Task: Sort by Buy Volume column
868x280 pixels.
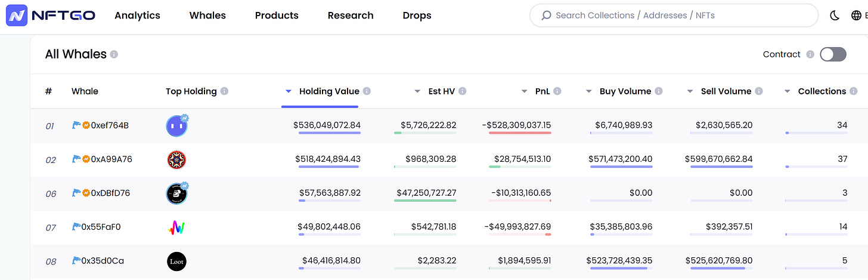Action: (x=625, y=91)
